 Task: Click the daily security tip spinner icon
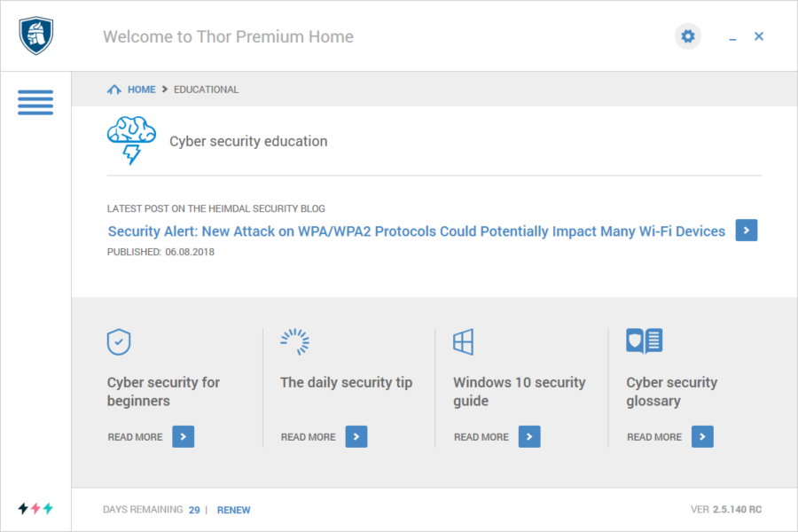coord(294,341)
